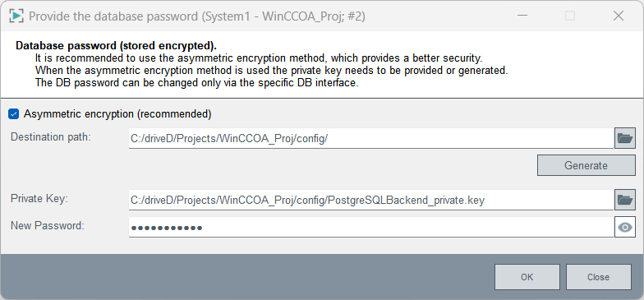Browse for Destination path folder
Screen dimensions: 644x300
point(624,138)
